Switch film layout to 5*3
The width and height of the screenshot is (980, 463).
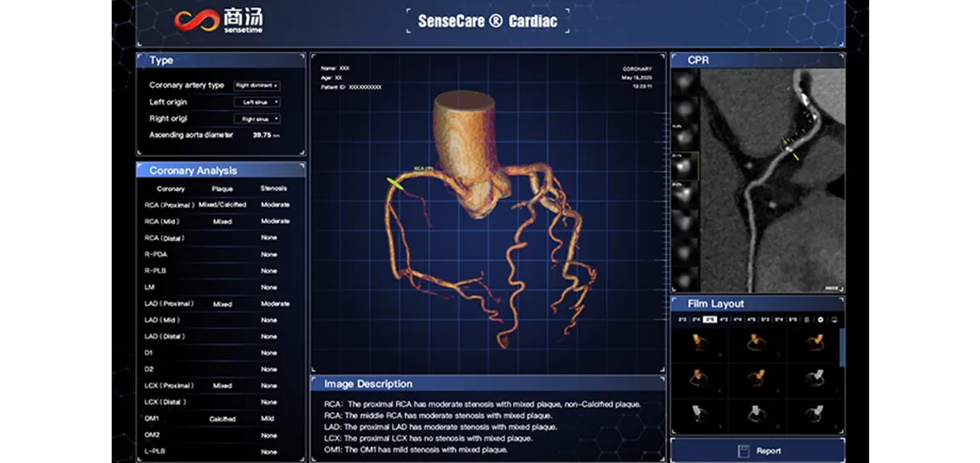[765, 320]
